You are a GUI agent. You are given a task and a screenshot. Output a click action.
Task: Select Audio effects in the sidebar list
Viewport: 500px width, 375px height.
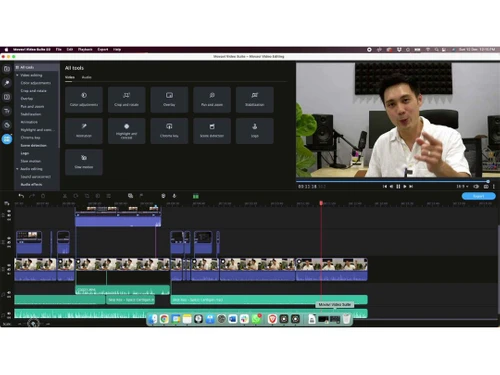coord(31,185)
